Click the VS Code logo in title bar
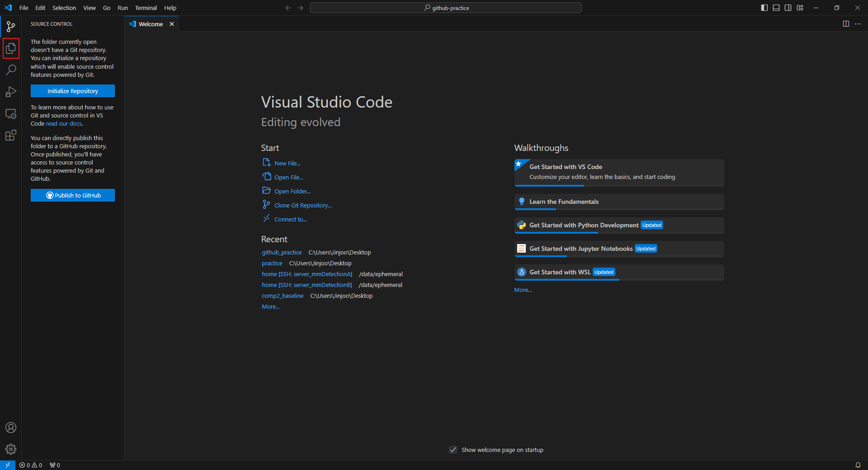Viewport: 868px width, 470px height. tap(8, 8)
